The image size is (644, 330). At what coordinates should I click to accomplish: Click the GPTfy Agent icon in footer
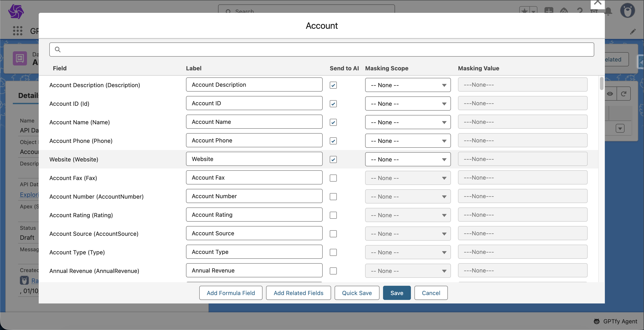(x=597, y=321)
